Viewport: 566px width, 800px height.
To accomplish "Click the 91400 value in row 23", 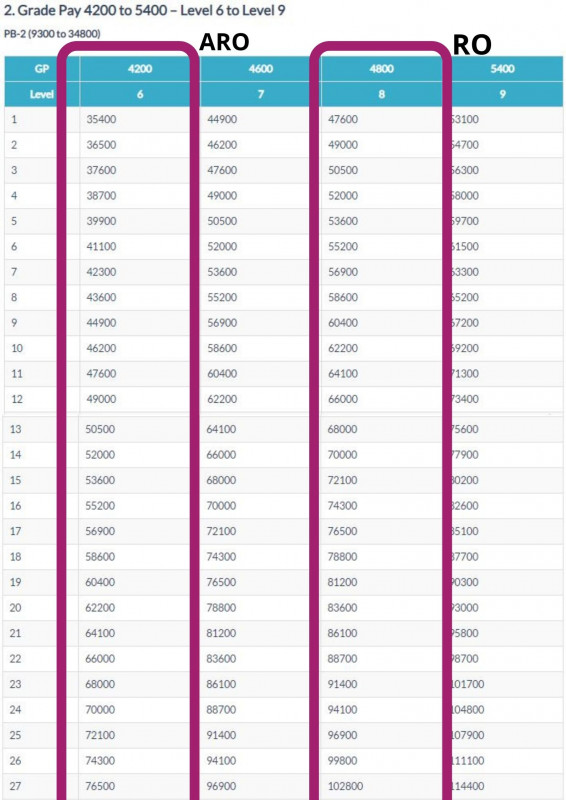I will point(342,684).
